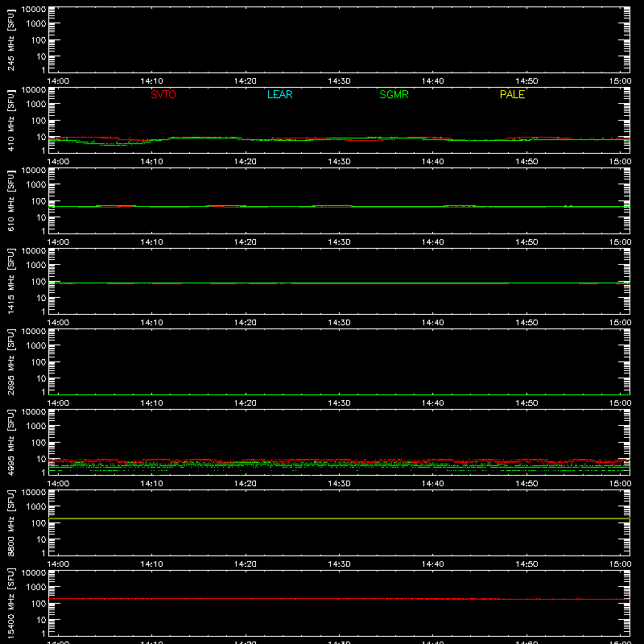The height and width of the screenshot is (644, 644).
Task: Click the cyan LEAR legend label
Action: [x=279, y=94]
